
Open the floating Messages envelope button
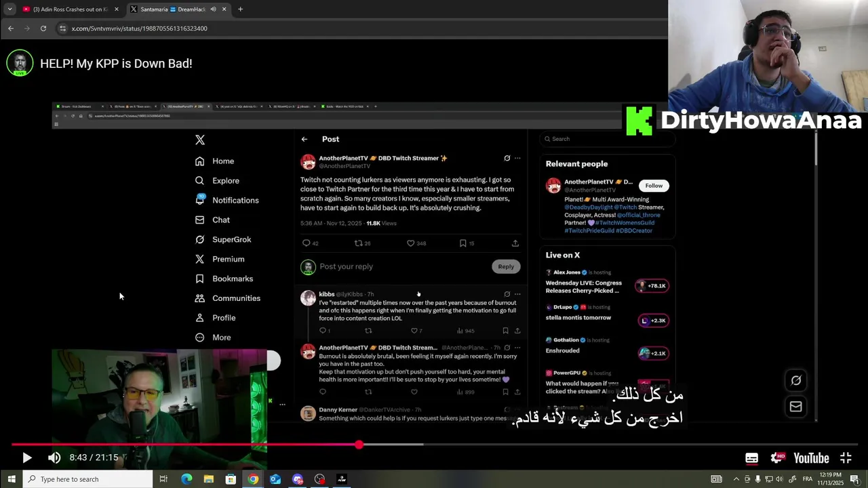point(796,407)
